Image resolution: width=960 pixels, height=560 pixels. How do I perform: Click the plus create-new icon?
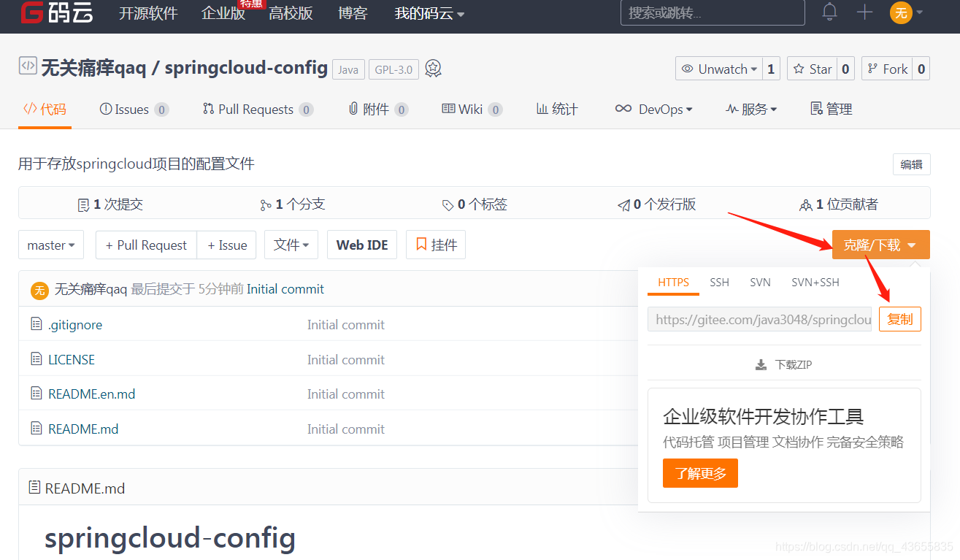coord(864,12)
